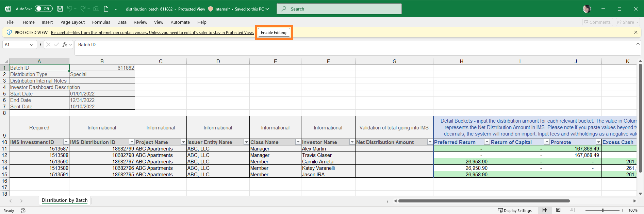Click the horizontal scrollbar thumb
Screen dimensions: 644x214
coord(484,201)
